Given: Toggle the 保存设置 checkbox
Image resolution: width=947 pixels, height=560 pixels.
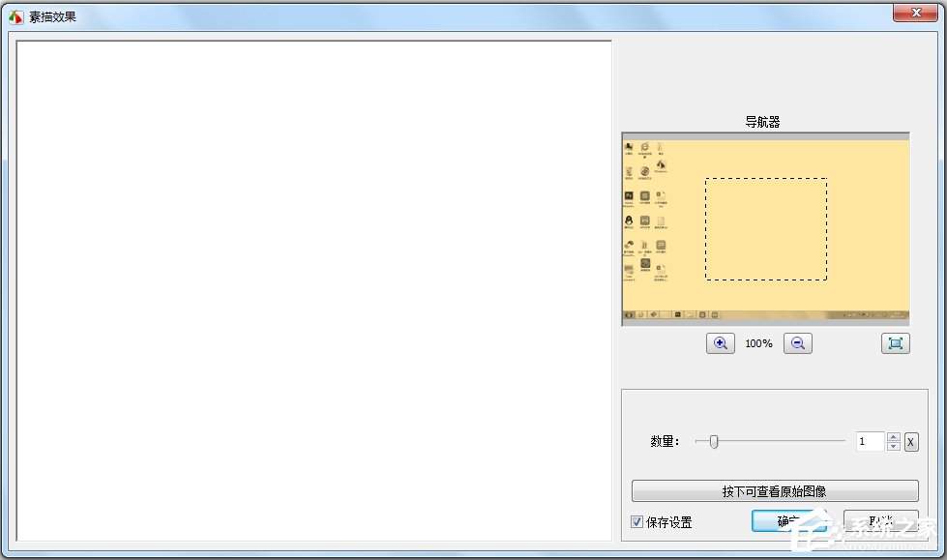Looking at the screenshot, I should click(636, 522).
